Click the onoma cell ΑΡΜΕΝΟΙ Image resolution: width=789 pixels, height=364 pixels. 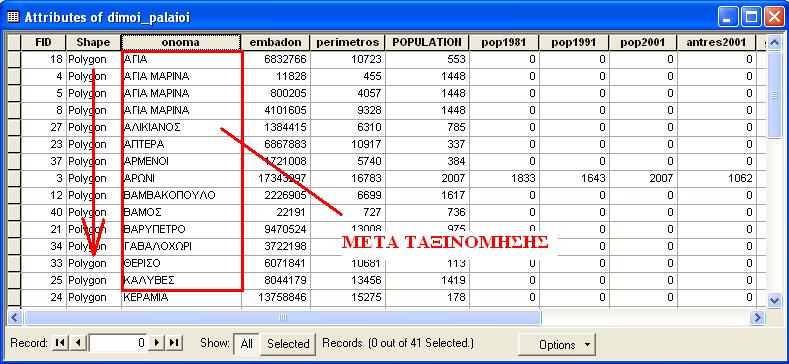(x=181, y=162)
